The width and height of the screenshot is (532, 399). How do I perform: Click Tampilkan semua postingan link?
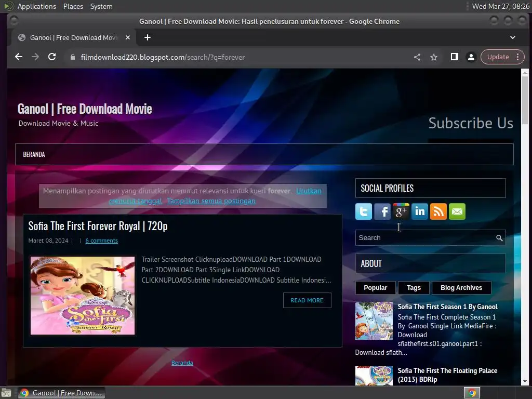coord(211,201)
